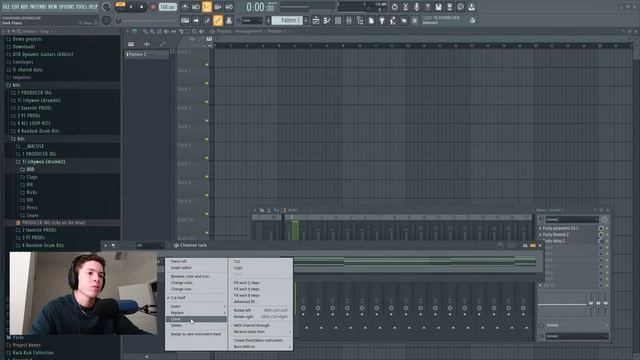Click the question mark help icon

[427, 7]
